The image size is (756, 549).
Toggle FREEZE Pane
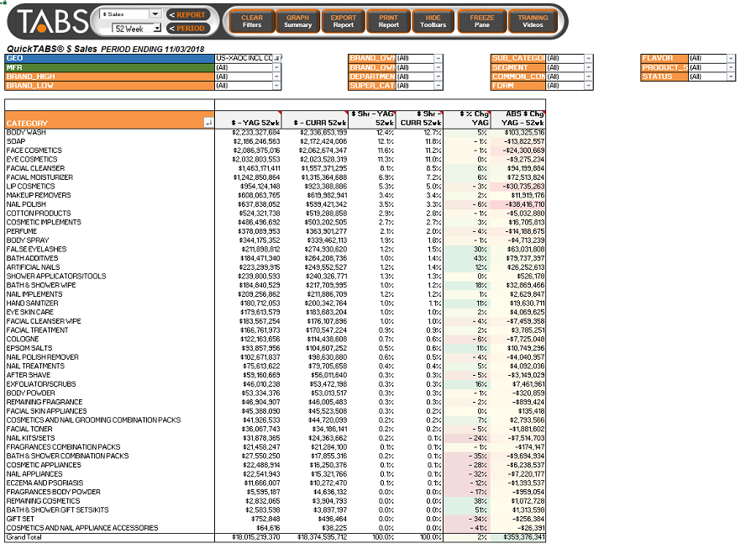click(x=481, y=21)
